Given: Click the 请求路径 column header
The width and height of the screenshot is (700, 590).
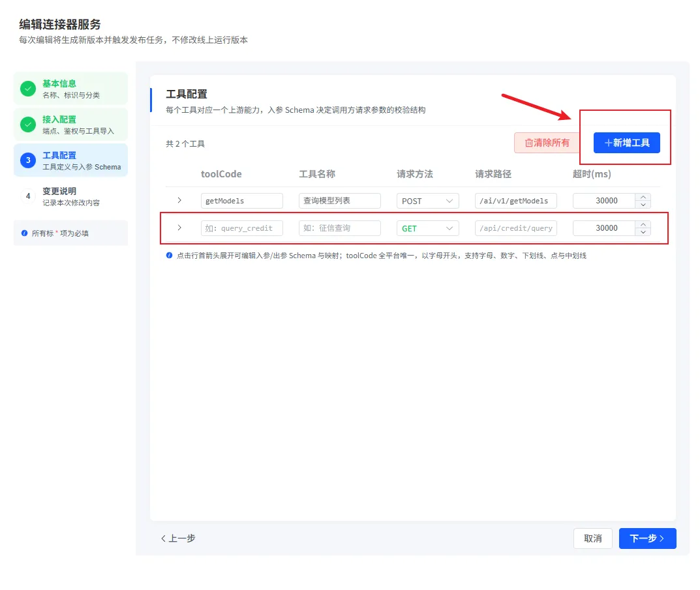Looking at the screenshot, I should pyautogui.click(x=493, y=174).
